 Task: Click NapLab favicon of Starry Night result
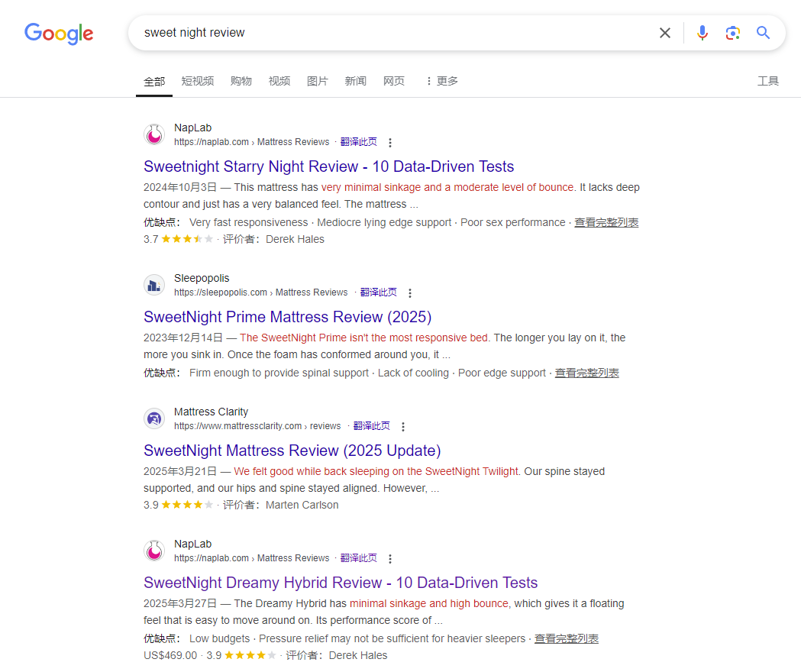[154, 135]
